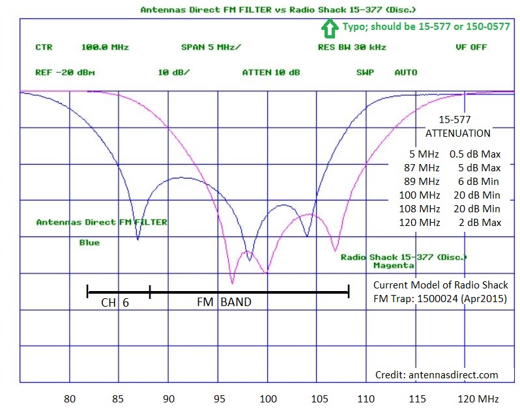Click the FM BAND range label
520x420 pixels.
pyautogui.click(x=224, y=303)
